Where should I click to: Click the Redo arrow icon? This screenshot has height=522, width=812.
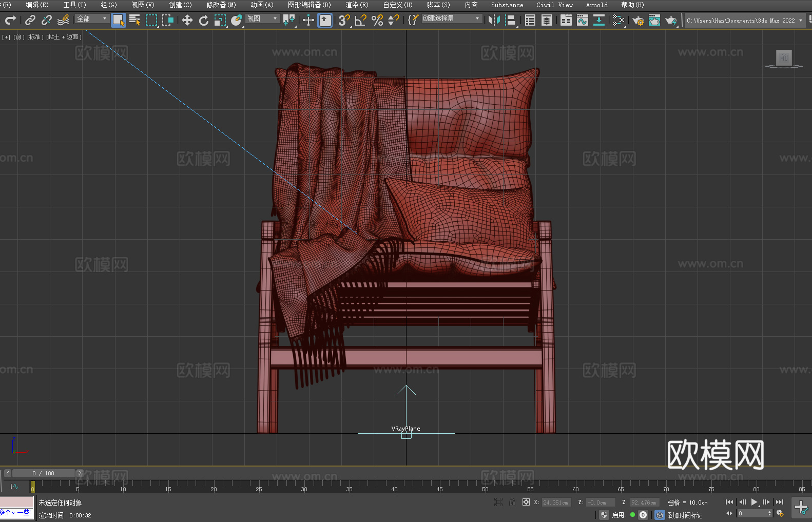click(x=10, y=20)
